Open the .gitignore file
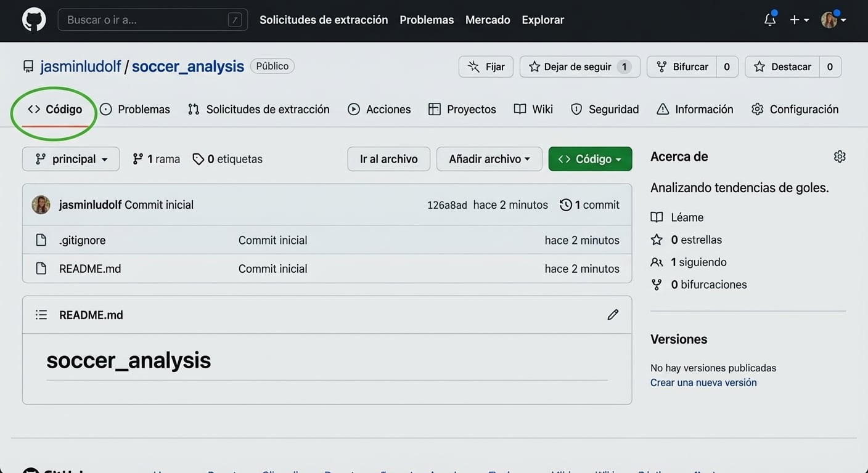868x473 pixels. point(83,240)
